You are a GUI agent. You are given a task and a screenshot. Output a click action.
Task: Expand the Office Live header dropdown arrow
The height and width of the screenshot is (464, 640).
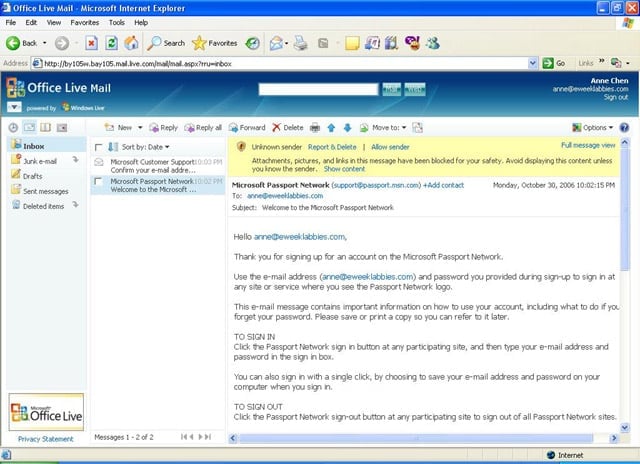14,107
